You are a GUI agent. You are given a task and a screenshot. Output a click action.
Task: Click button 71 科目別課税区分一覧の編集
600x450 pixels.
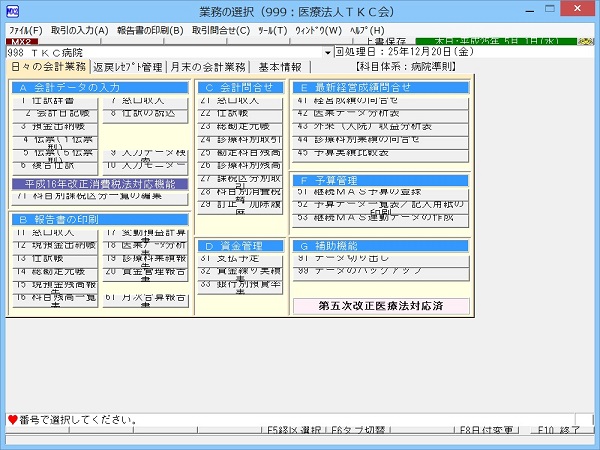100,199
